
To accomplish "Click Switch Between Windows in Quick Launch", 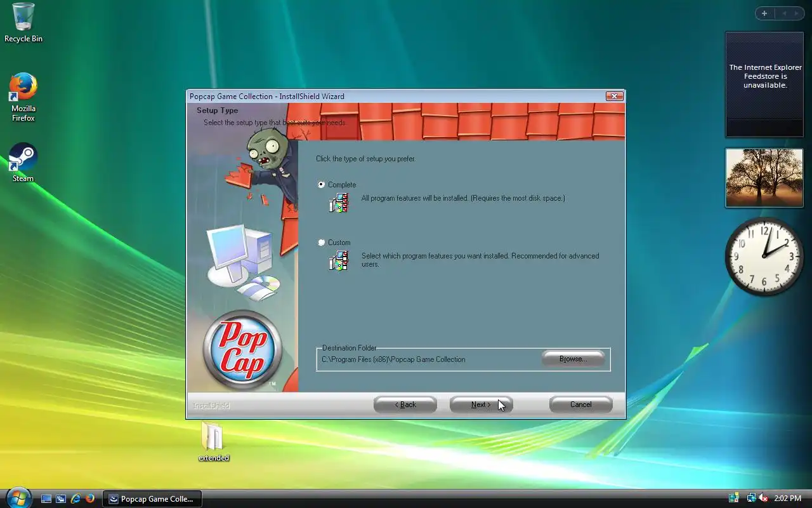I will tap(61, 499).
